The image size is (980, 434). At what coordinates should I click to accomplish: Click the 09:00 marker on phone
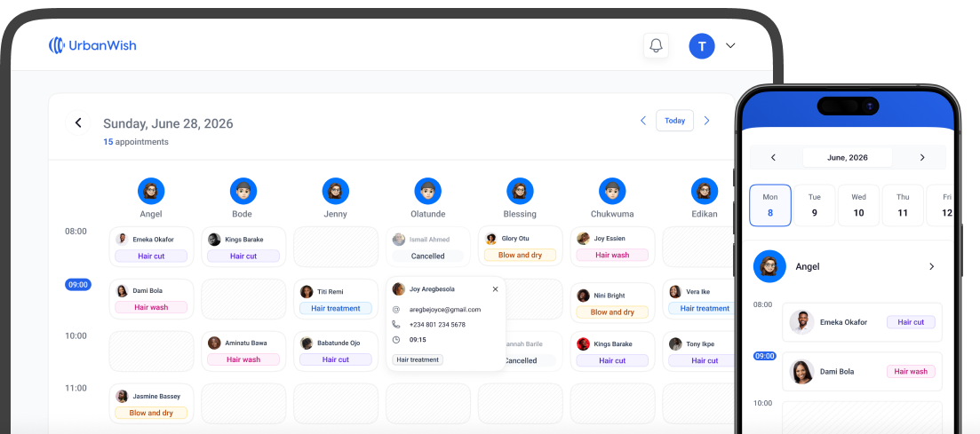765,356
